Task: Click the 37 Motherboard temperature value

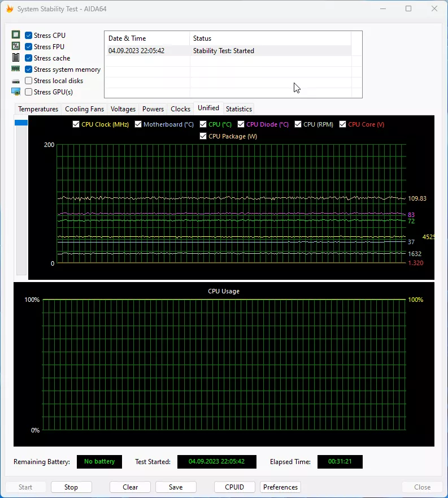Action: 411,242
